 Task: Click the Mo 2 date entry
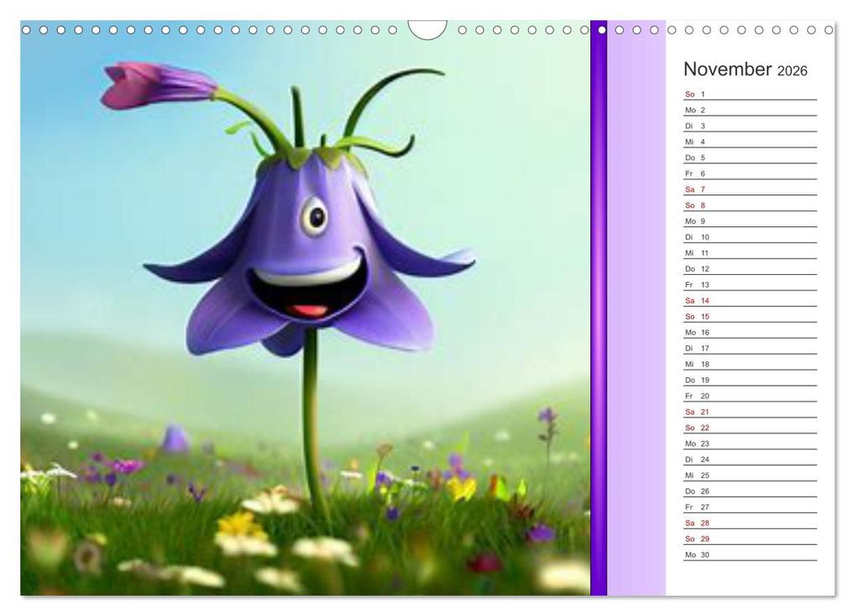click(693, 110)
